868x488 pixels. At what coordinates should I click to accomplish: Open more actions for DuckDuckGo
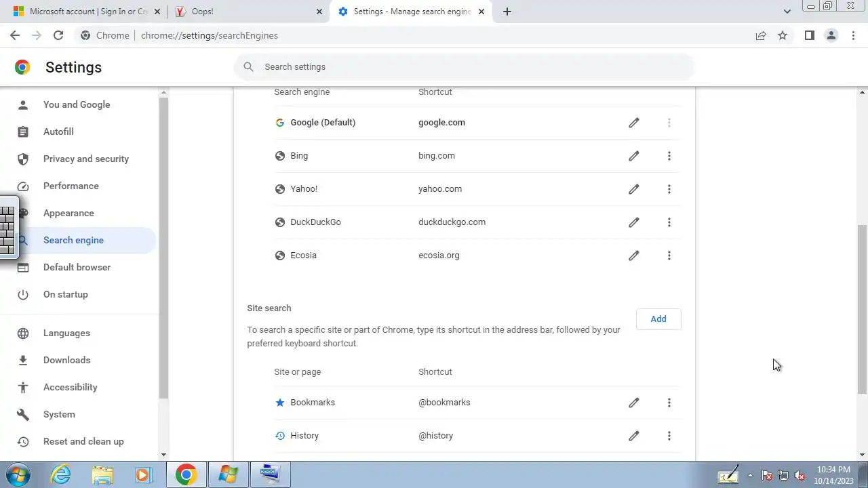669,222
